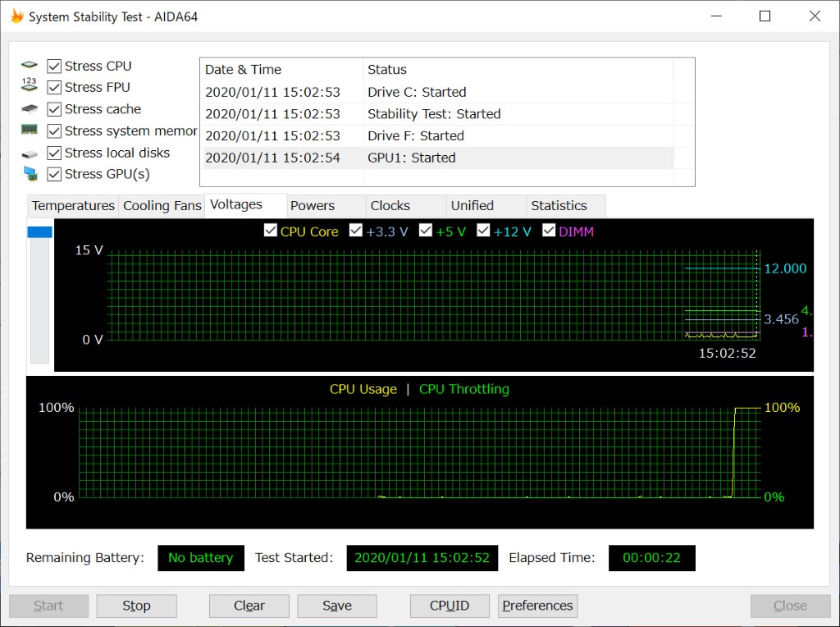The height and width of the screenshot is (627, 840).
Task: Open the Clocks tab
Action: coord(405,206)
